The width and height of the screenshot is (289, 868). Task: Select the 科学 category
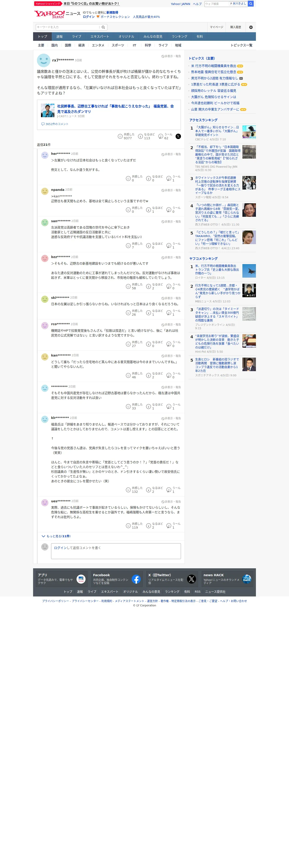tap(148, 45)
